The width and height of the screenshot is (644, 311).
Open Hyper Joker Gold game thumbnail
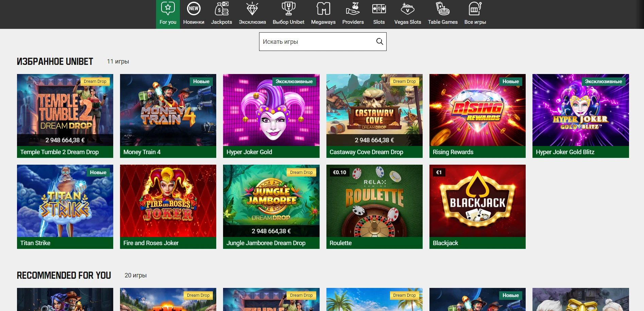[x=271, y=110]
